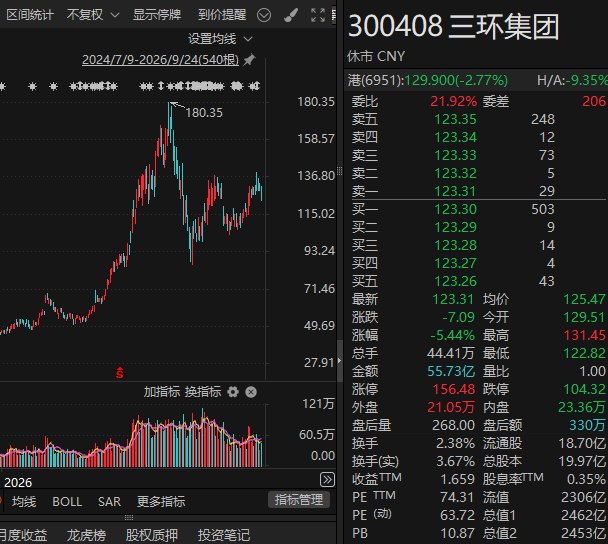This screenshot has width=608, height=544.
Task: Click the panel collapse arrow beside chart
Action: (340, 361)
